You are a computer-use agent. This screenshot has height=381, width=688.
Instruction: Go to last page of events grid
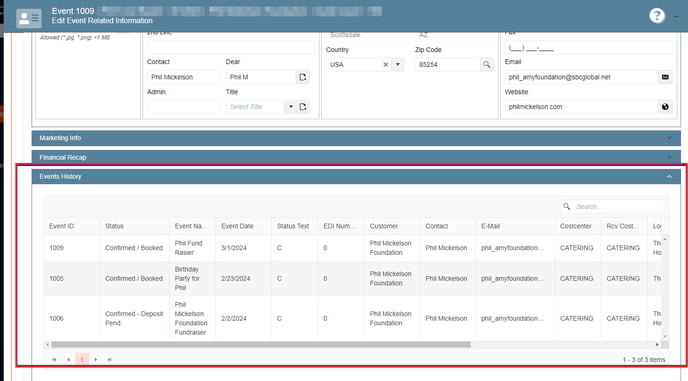pyautogui.click(x=110, y=359)
